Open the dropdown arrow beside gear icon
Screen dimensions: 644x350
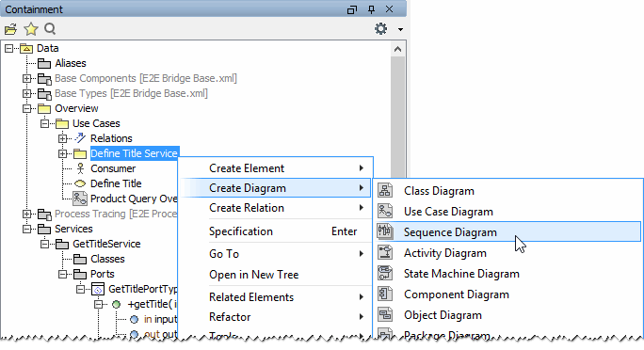click(400, 29)
